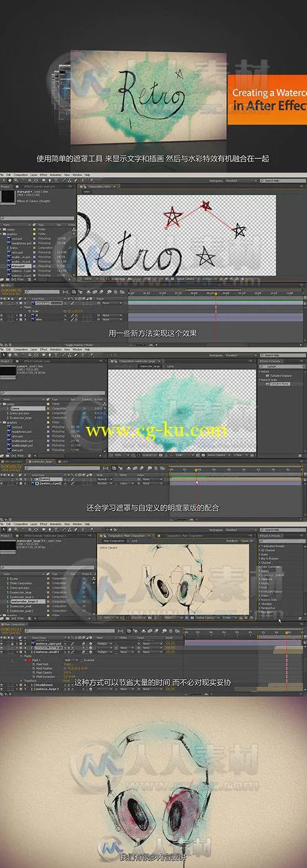Screen dimensions: 307x868
Task: Toggle visibility of retro layer in timeline
Action: (x=2, y=319)
